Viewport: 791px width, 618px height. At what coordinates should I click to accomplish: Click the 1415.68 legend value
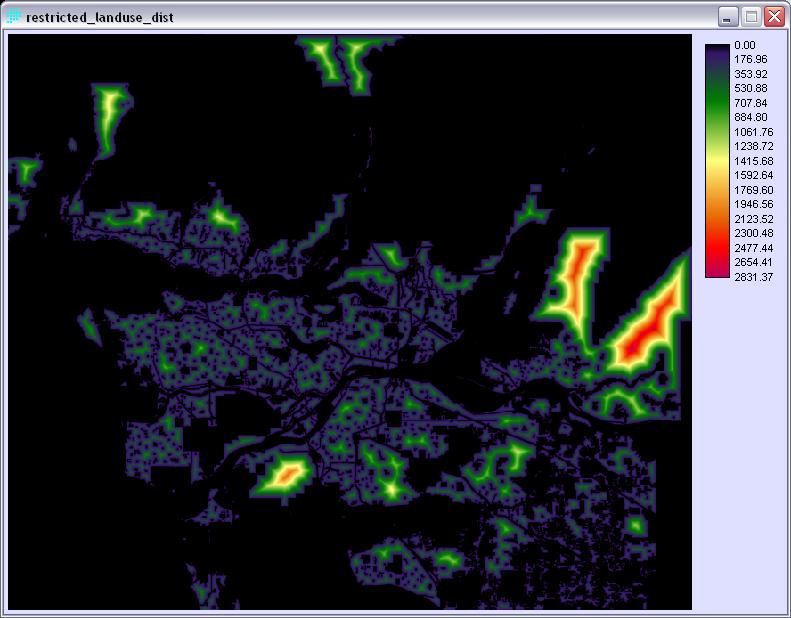point(752,161)
